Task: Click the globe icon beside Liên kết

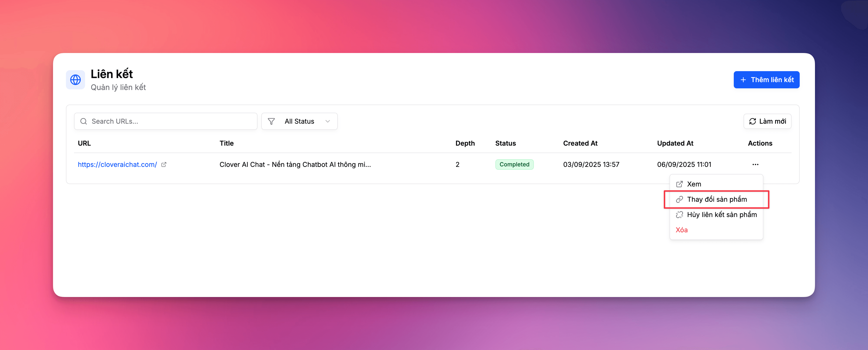Action: (x=75, y=80)
